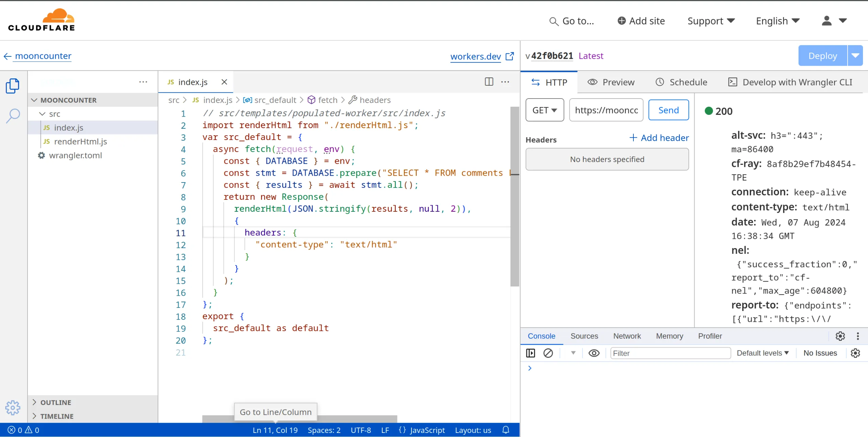Open DevTools three-dot customize menu
Image resolution: width=868 pixels, height=437 pixels.
click(x=858, y=336)
